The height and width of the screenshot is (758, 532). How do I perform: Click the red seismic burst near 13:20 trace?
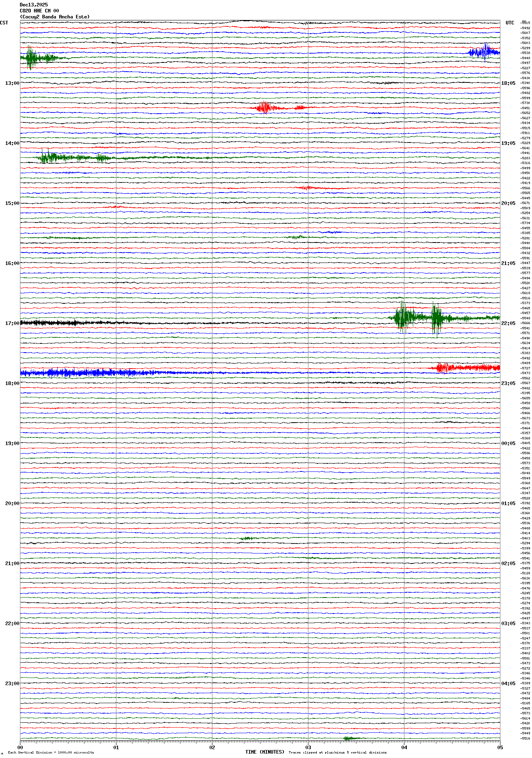point(265,108)
